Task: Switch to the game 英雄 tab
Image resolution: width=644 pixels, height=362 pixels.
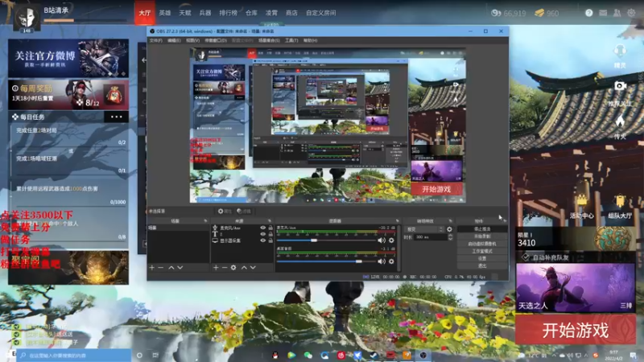Action: (x=165, y=13)
